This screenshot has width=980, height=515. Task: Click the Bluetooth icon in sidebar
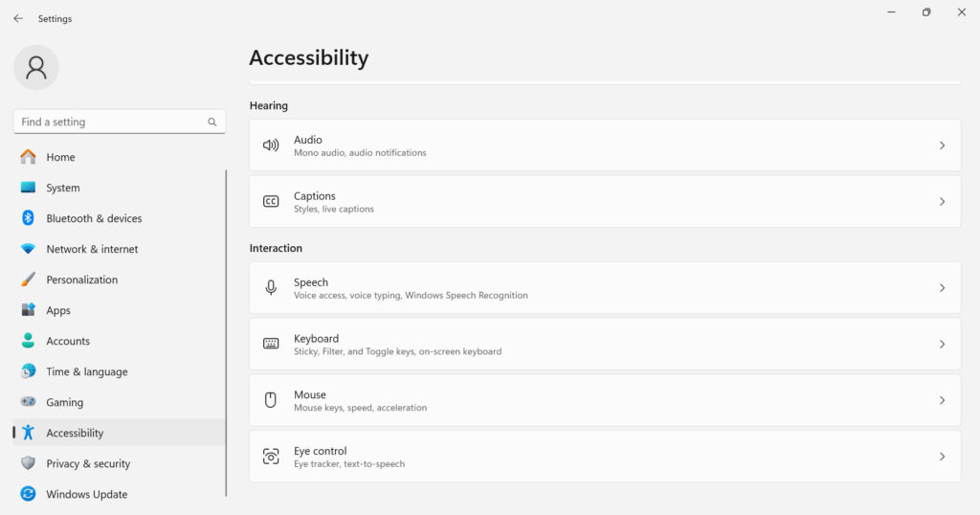[x=28, y=218]
